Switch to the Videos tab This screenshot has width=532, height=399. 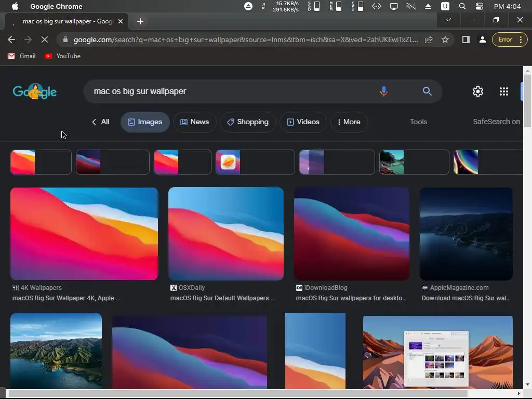[303, 122]
